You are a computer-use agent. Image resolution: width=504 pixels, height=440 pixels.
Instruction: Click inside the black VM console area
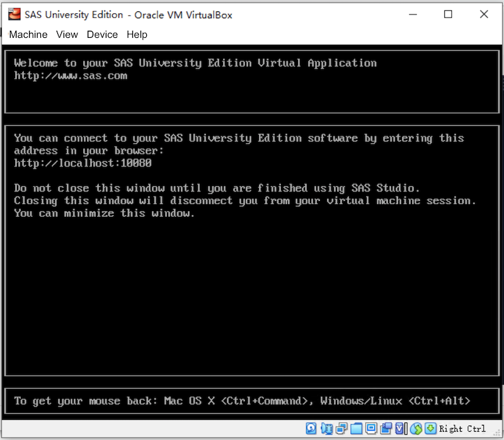pyautogui.click(x=252, y=284)
